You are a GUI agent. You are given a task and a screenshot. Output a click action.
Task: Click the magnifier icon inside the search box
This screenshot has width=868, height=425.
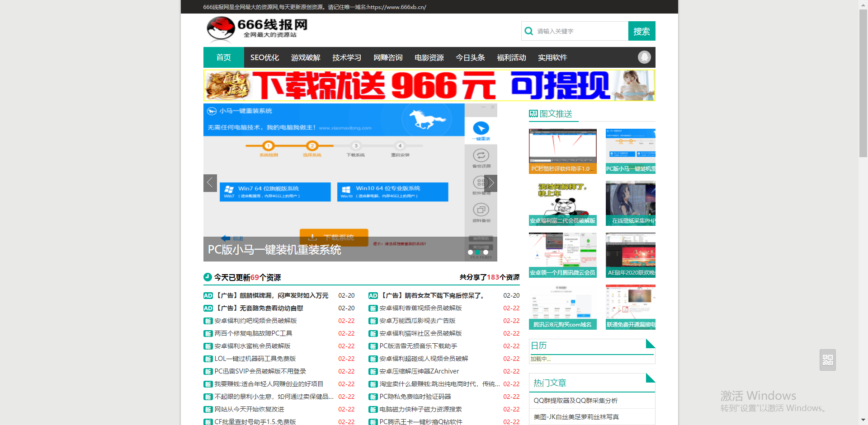coord(528,31)
